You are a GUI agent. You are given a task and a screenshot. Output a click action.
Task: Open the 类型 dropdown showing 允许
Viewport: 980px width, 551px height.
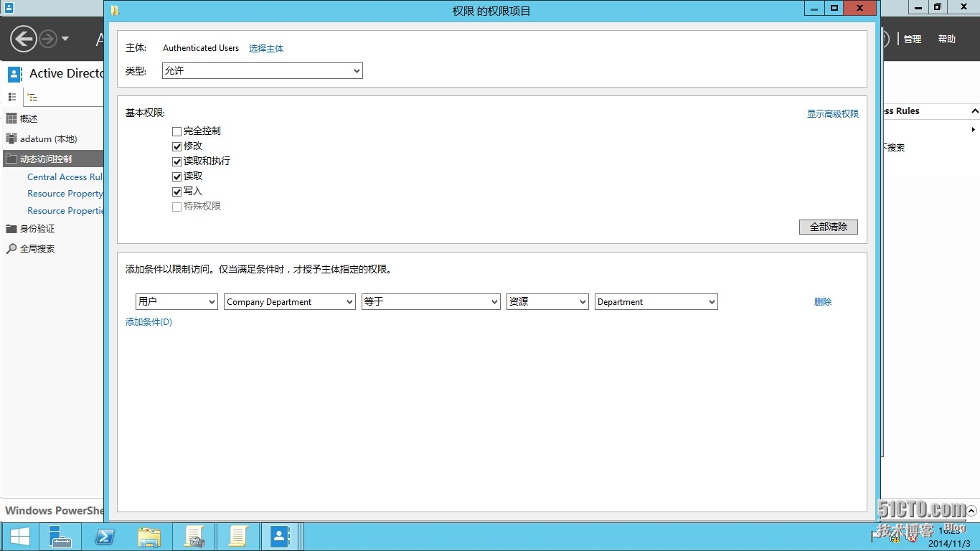(262, 70)
